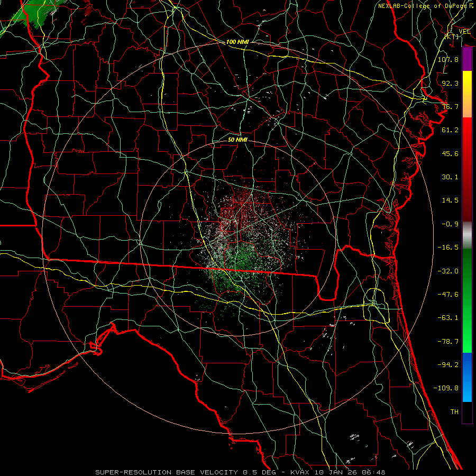Screen dimensions: 476x476
Task: Click the -32.0 velocity scale value
Action: tap(448, 271)
